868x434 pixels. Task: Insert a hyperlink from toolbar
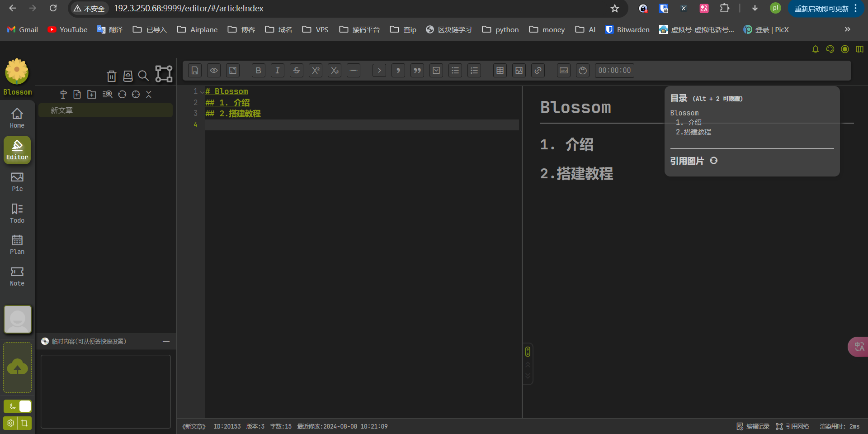(538, 71)
